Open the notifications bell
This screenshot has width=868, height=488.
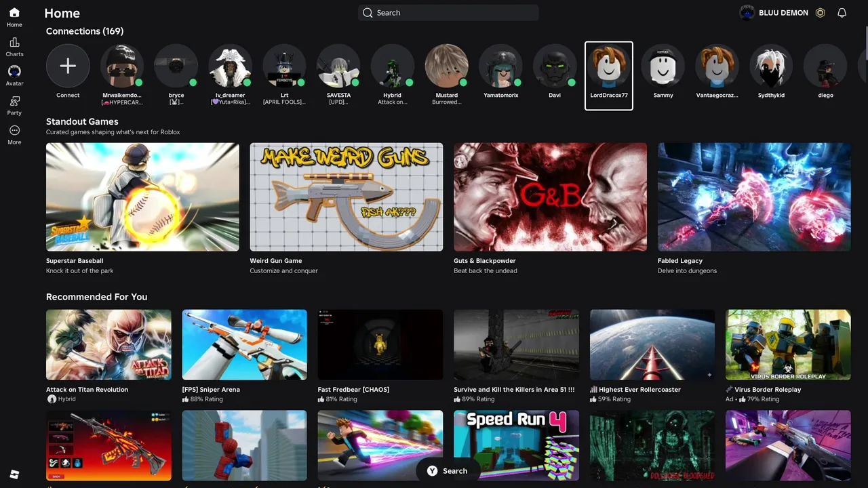tap(842, 13)
